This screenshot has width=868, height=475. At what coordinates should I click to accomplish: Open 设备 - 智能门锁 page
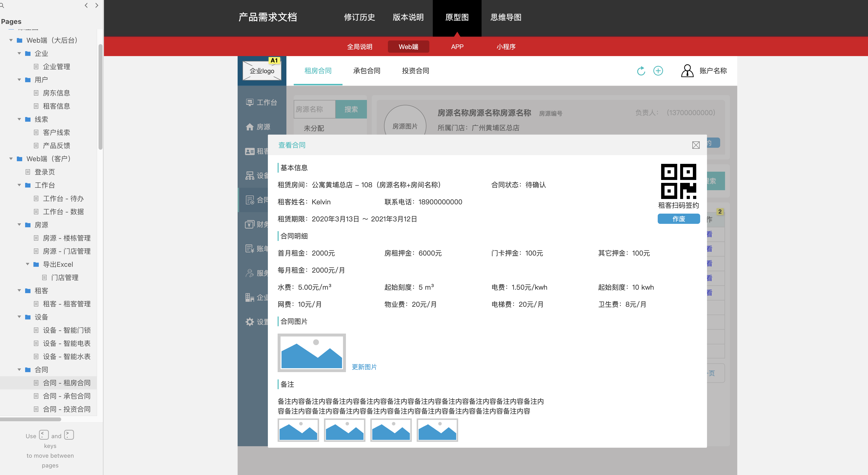tap(67, 330)
